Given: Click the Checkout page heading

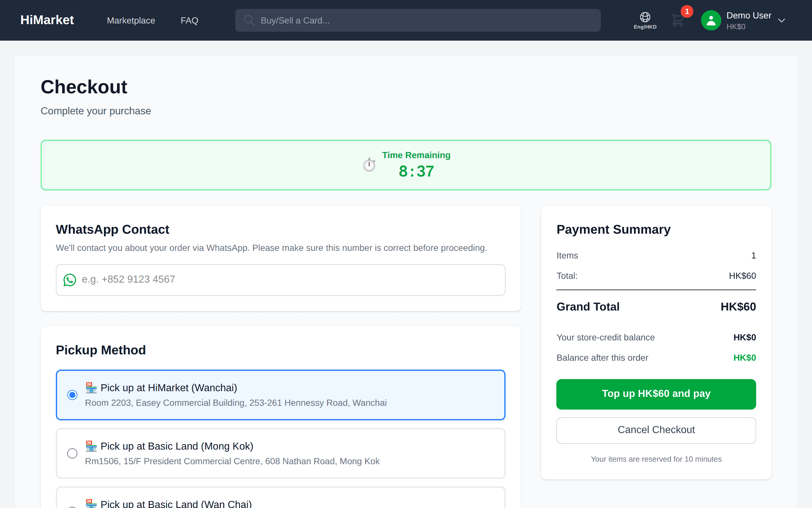Looking at the screenshot, I should pyautogui.click(x=84, y=87).
